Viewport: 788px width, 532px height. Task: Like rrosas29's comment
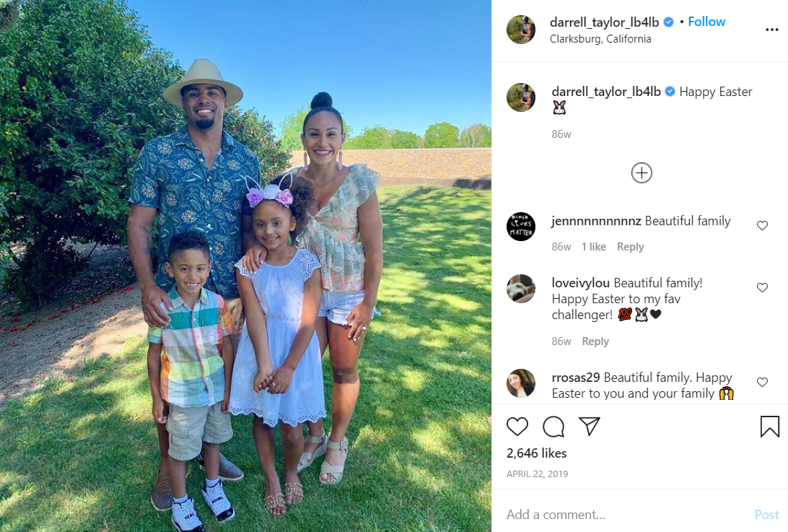762,382
